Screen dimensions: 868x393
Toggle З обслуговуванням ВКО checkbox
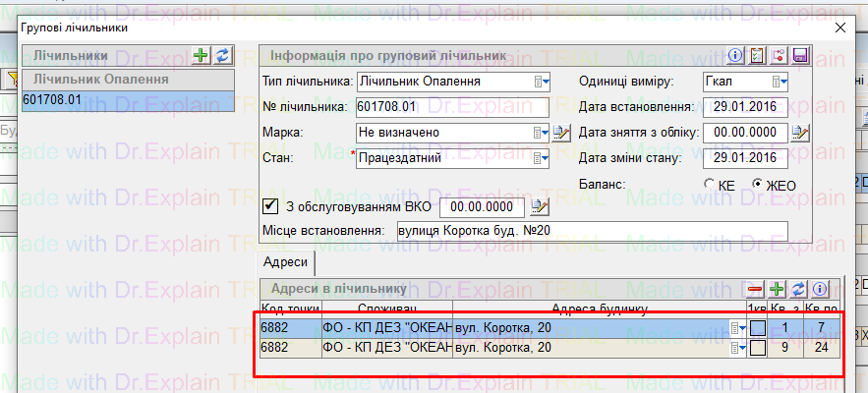(x=271, y=206)
